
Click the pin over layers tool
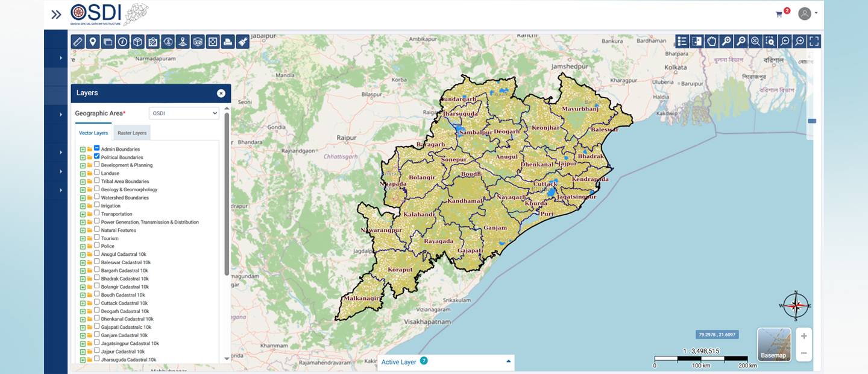click(x=183, y=42)
